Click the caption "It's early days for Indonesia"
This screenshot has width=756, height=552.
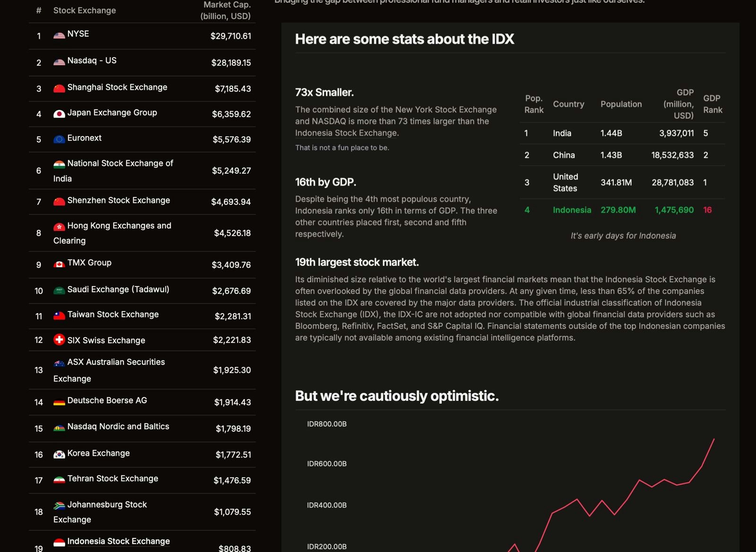(x=623, y=236)
